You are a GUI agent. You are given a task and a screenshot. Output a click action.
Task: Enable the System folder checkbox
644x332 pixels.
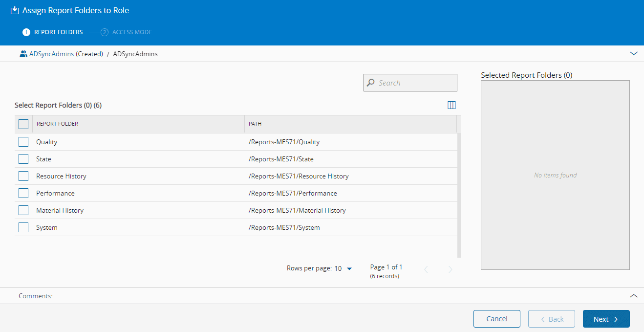pos(23,227)
